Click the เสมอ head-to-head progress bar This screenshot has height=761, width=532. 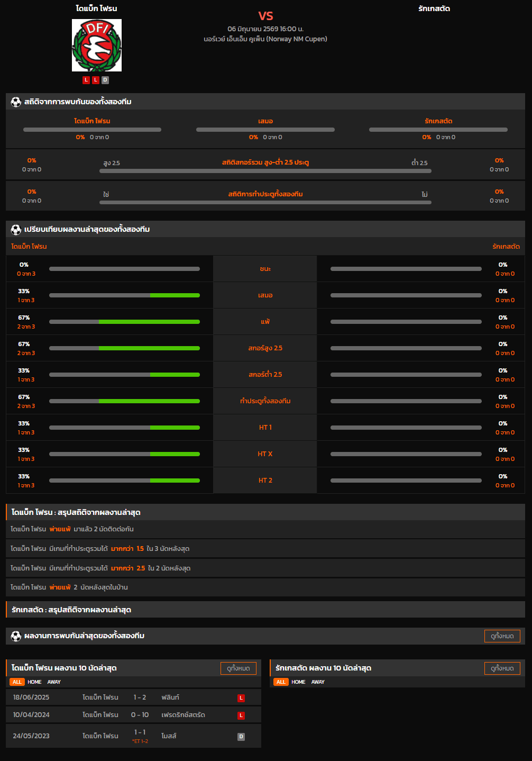click(x=265, y=130)
